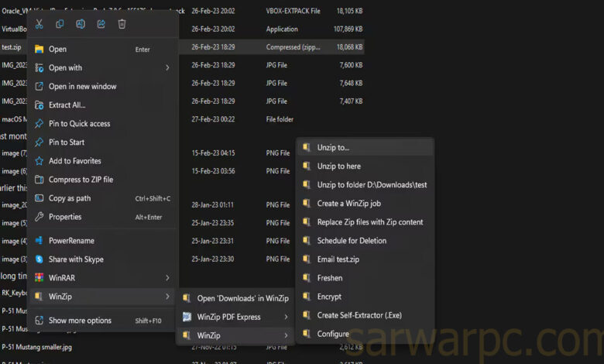Screen dimensions: 604x364
Task: Click the PowerRename icon
Action: 39,240
